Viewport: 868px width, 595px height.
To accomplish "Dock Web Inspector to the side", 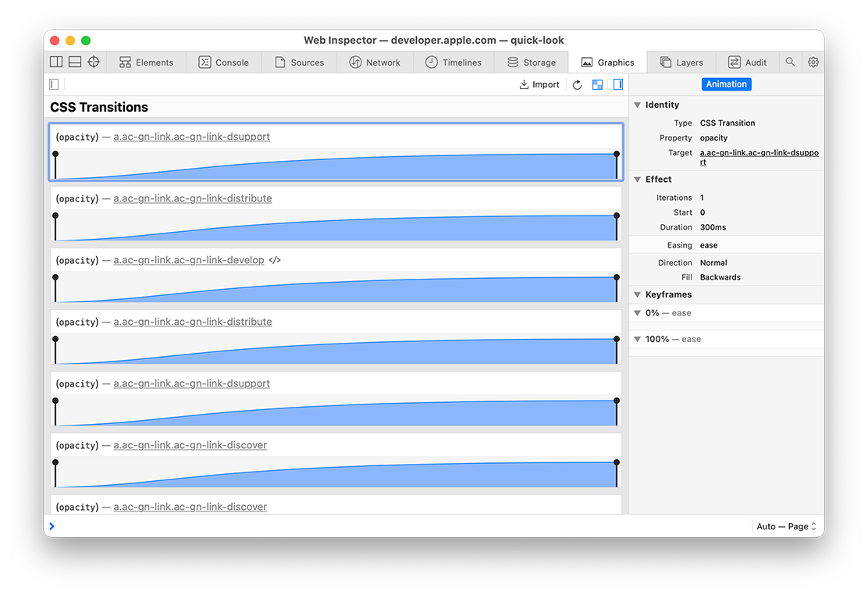I will coord(56,62).
